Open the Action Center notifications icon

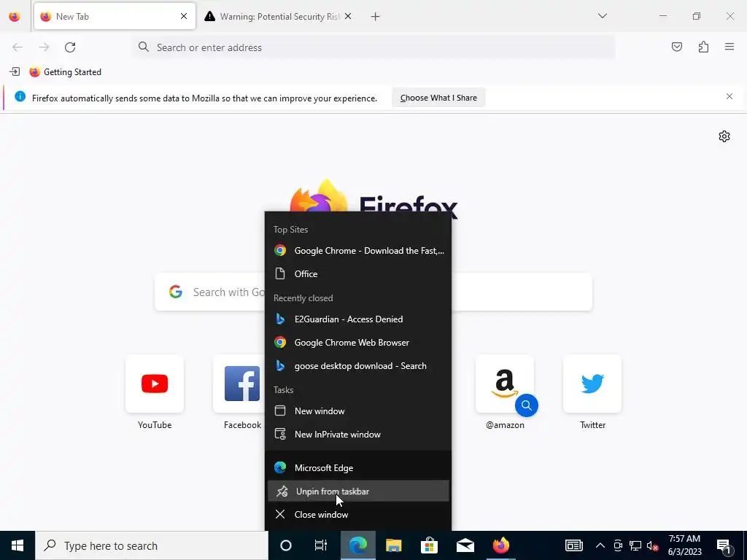click(723, 545)
